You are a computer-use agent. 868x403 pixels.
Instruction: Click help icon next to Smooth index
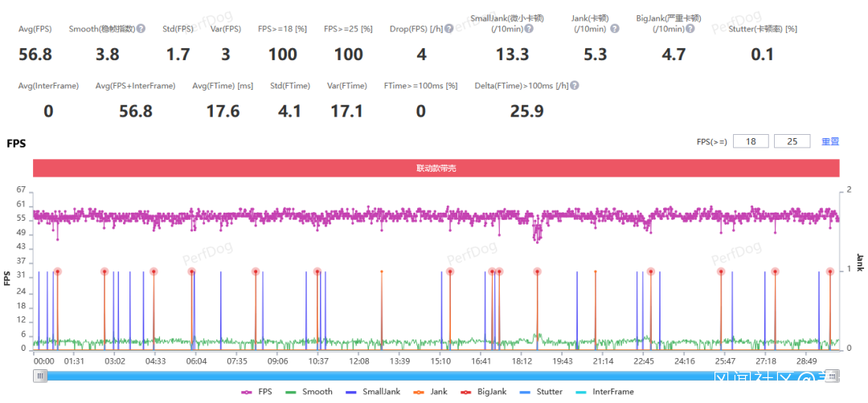click(x=141, y=29)
